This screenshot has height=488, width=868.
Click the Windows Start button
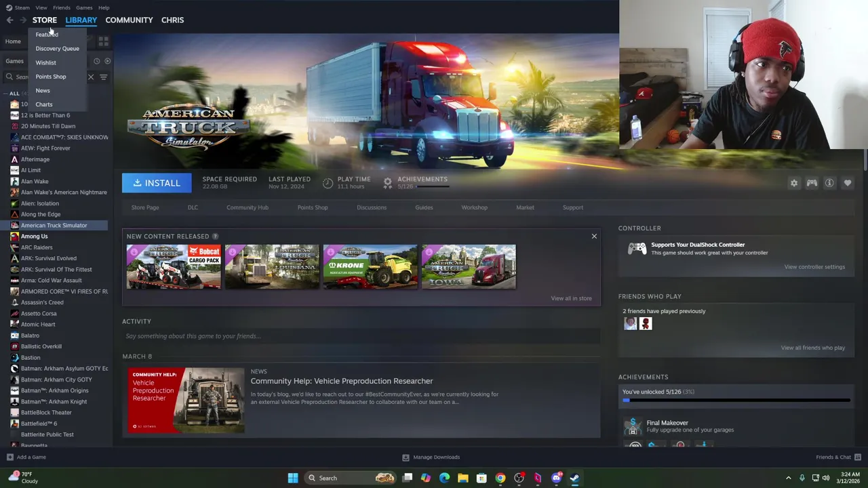click(292, 478)
